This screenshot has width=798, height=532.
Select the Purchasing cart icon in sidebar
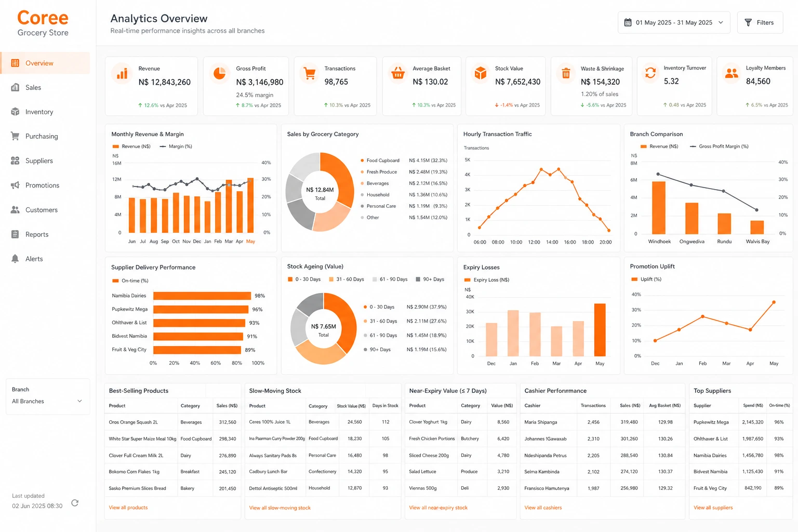point(15,136)
